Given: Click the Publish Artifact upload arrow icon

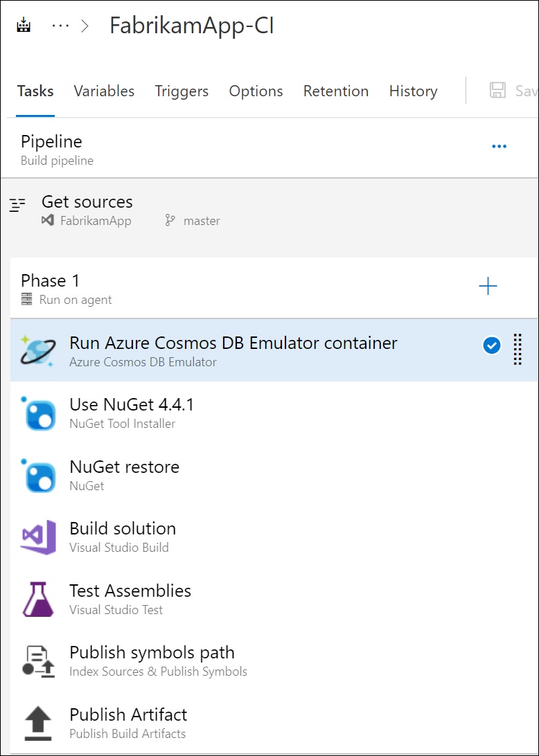Looking at the screenshot, I should click(x=37, y=723).
